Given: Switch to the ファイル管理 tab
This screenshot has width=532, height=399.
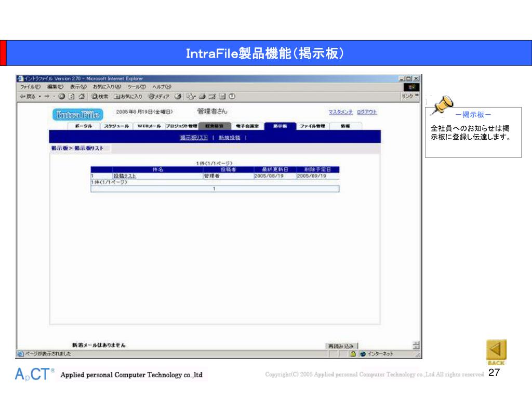Looking at the screenshot, I should point(312,126).
